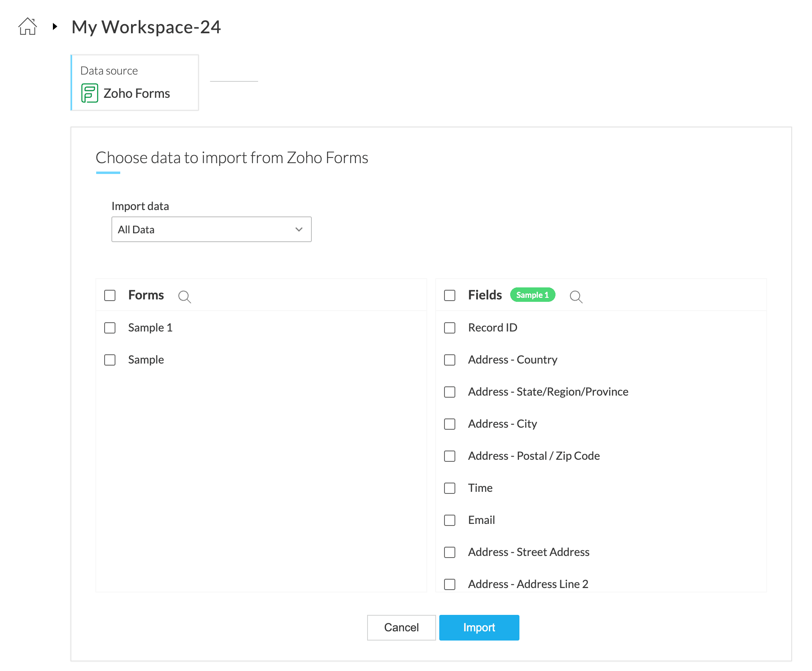The image size is (812, 671).
Task: Enable the Record ID field
Action: pyautogui.click(x=450, y=328)
